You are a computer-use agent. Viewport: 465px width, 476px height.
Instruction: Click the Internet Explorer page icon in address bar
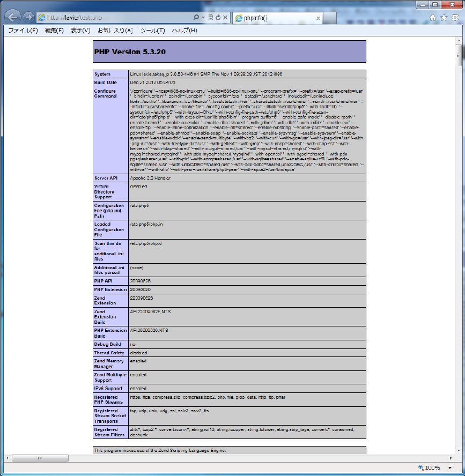(x=42, y=18)
